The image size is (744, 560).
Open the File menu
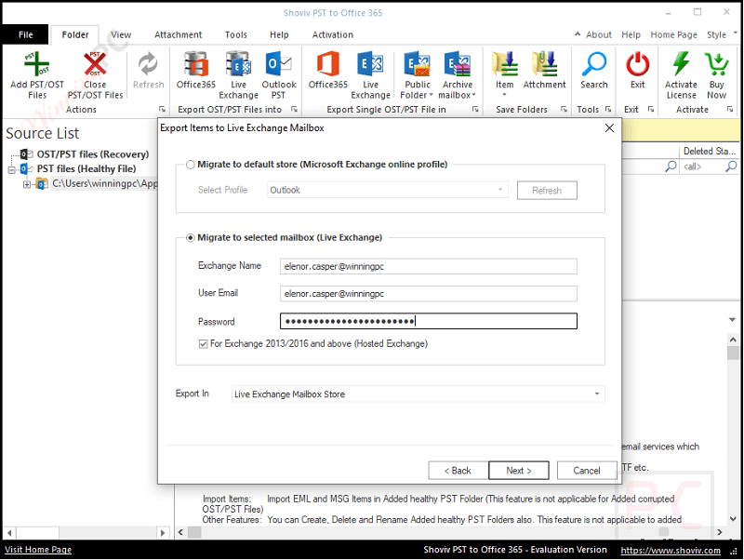coord(26,34)
